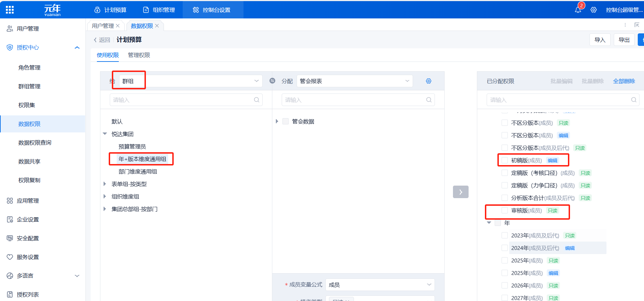Click the notification bell icon
Viewport: 644px width, 301px height.
coord(578,10)
